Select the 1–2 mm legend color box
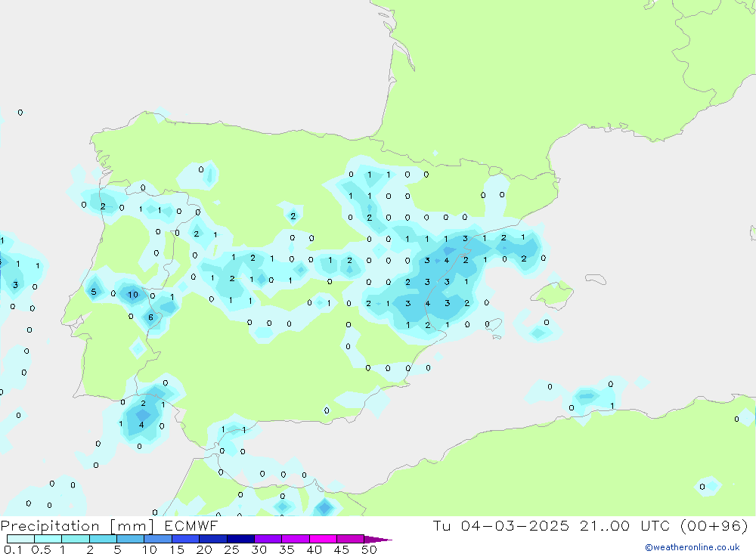756x554 pixels. click(76, 539)
